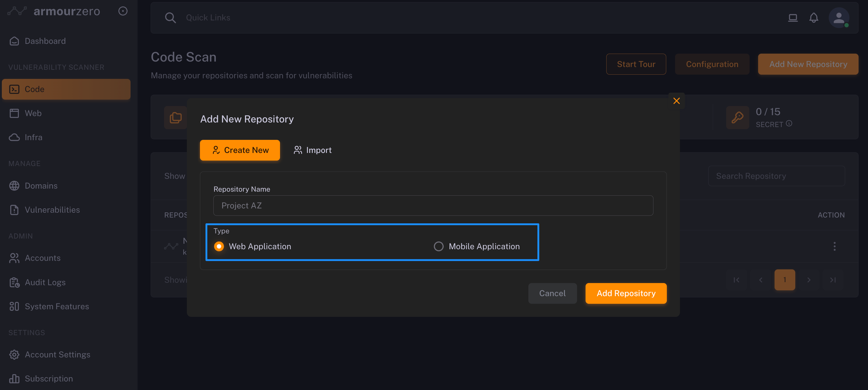Select Mobile Application radio button
This screenshot has height=390, width=868.
point(438,246)
